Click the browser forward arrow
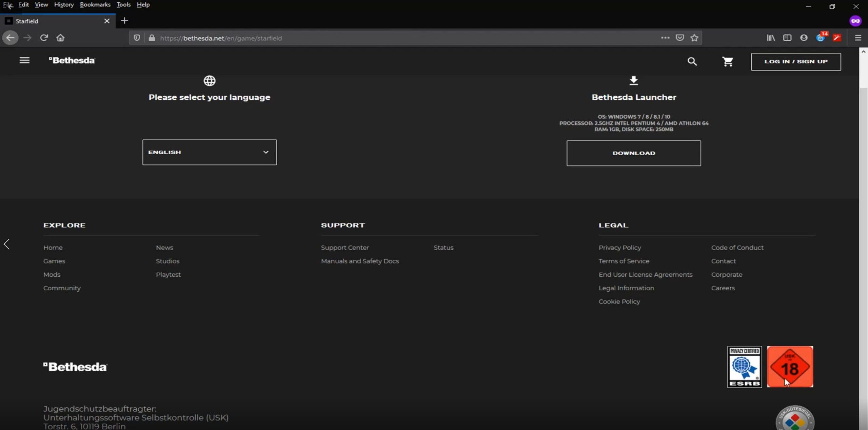Image resolution: width=868 pixels, height=430 pixels. pos(27,38)
